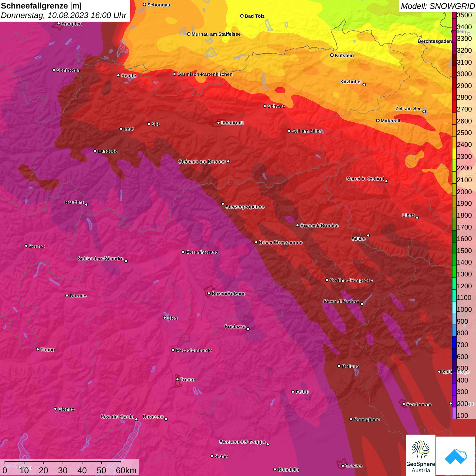Click the Garmisch-Partenkirchen label
Screen dimensions: 476x476
[205, 74]
